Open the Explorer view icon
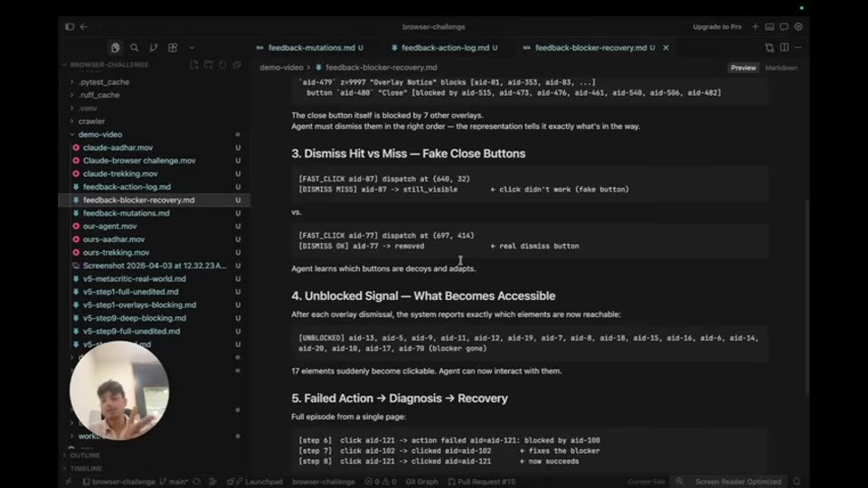 (115, 48)
